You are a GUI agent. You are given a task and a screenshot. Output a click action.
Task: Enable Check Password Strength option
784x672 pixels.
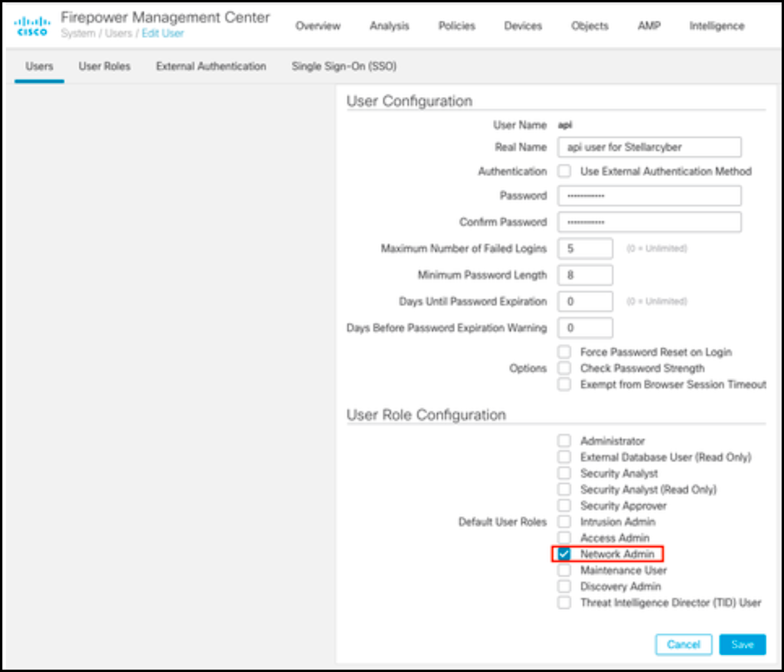(564, 368)
